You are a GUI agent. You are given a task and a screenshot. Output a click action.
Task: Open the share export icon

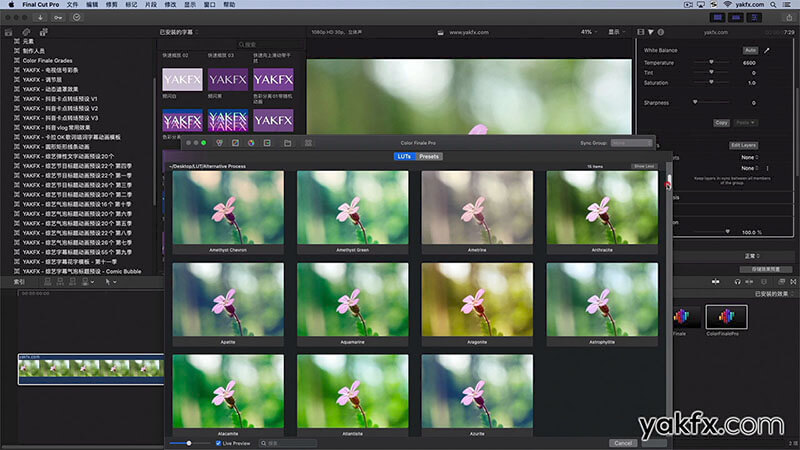click(789, 17)
